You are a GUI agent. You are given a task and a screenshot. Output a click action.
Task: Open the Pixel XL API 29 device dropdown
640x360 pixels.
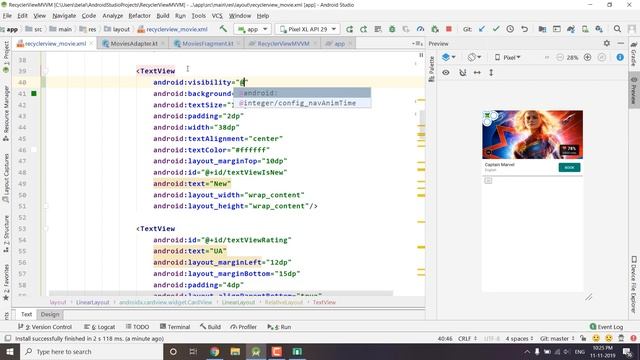(x=308, y=29)
